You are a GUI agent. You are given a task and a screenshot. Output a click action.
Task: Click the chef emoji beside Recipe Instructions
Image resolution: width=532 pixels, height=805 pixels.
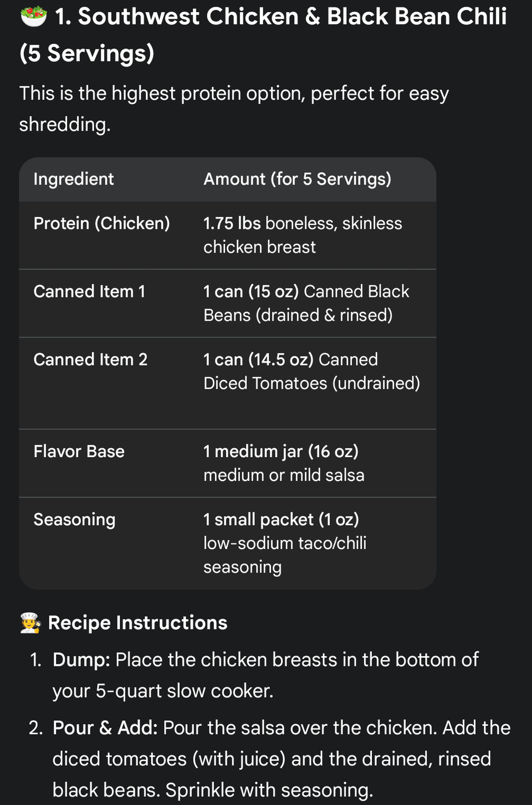[30, 623]
